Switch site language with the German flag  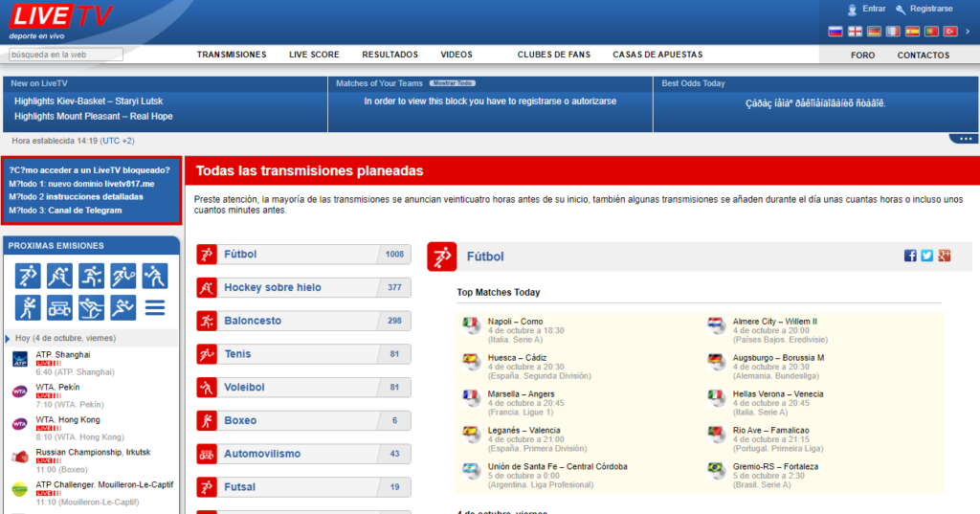873,32
